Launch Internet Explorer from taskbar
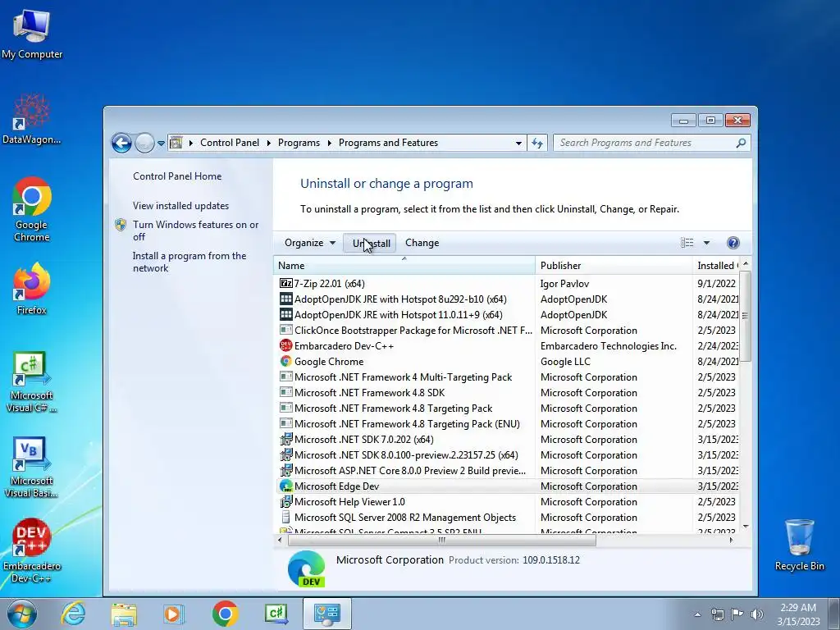This screenshot has width=840, height=630. (x=73, y=614)
